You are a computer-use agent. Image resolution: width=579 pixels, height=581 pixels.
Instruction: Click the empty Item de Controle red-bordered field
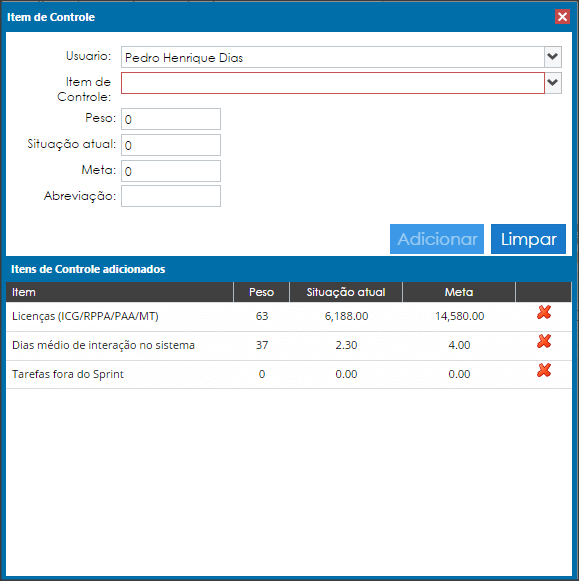coord(333,83)
